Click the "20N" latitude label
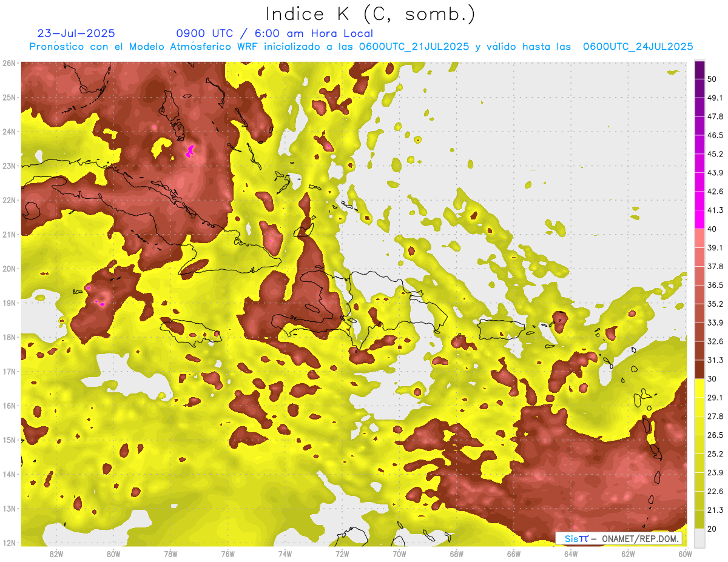Screen dimensions: 728x562 [9, 269]
